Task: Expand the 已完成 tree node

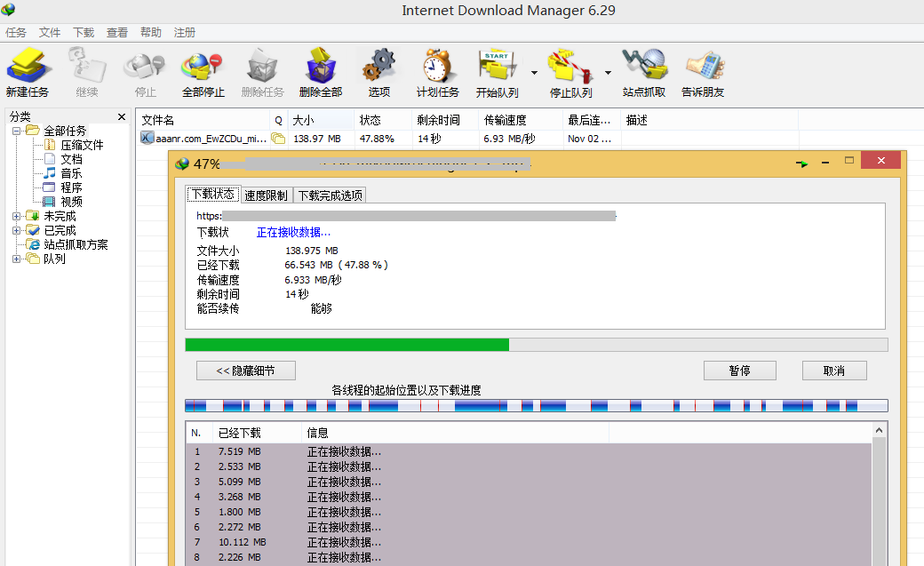Action: pos(17,230)
